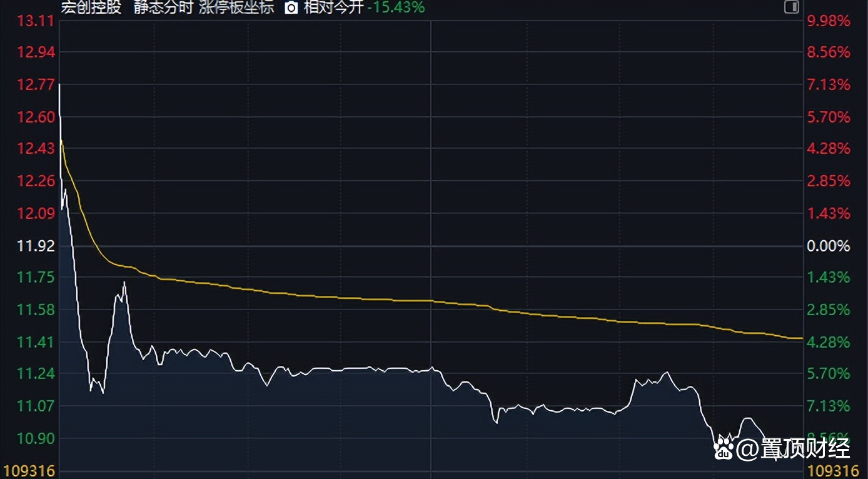868x479 pixels.
Task: Click the 10.90 price axis label
Action: [36, 439]
